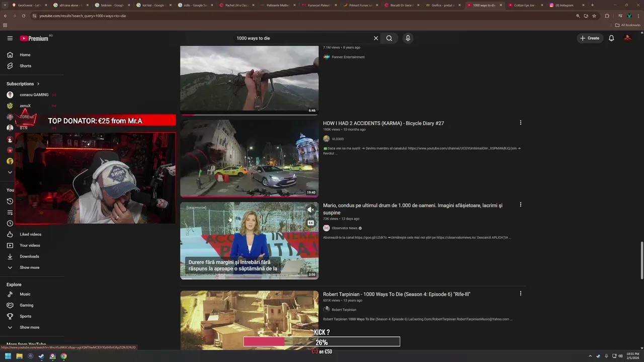This screenshot has height=362, width=644.
Task: Open the YouTube hamburger guide menu
Action: pos(10,38)
